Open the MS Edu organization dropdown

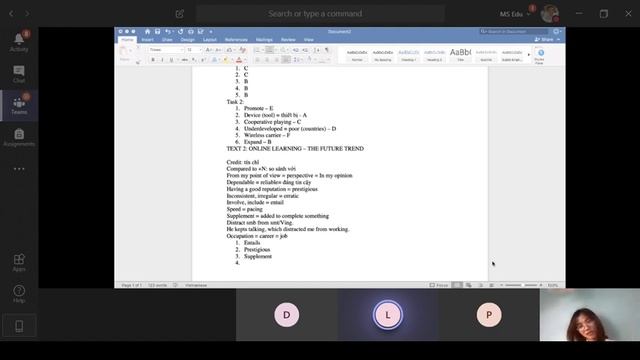coord(514,14)
